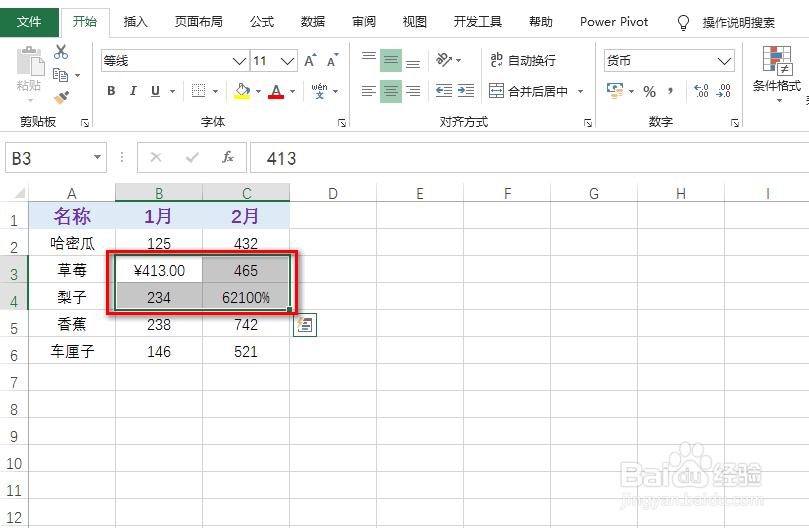Click the fx insert function icon
Viewport: 809px width, 528px height.
coord(228,157)
